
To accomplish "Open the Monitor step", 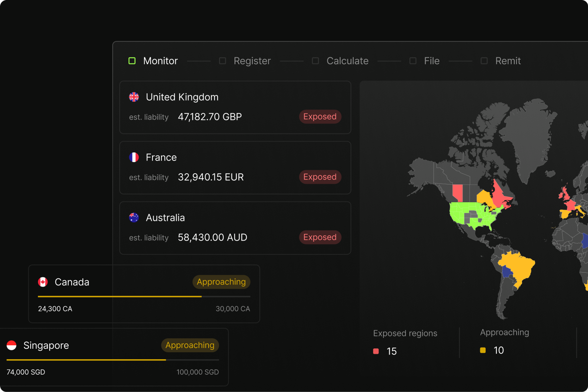I will 160,61.
